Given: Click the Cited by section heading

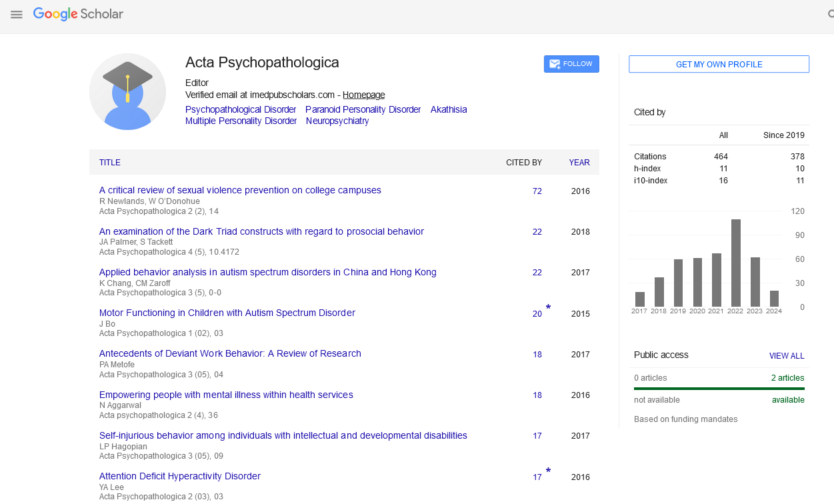Looking at the screenshot, I should [650, 113].
